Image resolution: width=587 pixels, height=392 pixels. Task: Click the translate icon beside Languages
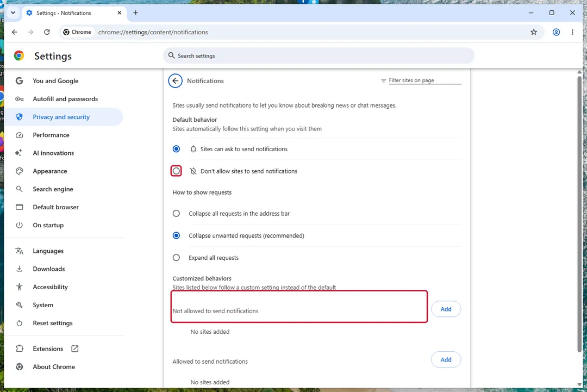pos(19,251)
